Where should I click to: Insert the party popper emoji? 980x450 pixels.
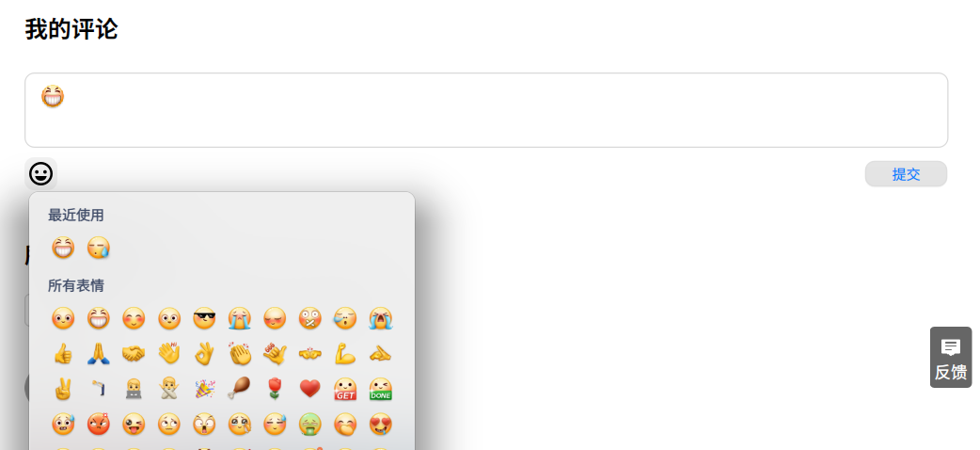[x=204, y=390]
